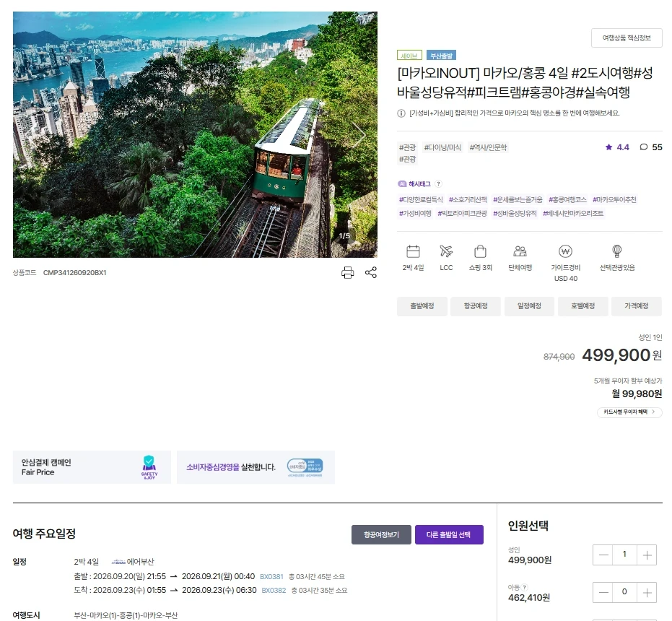This screenshot has height=621, width=672.
Task: Click the 인원선택 heading
Action: [x=528, y=526]
